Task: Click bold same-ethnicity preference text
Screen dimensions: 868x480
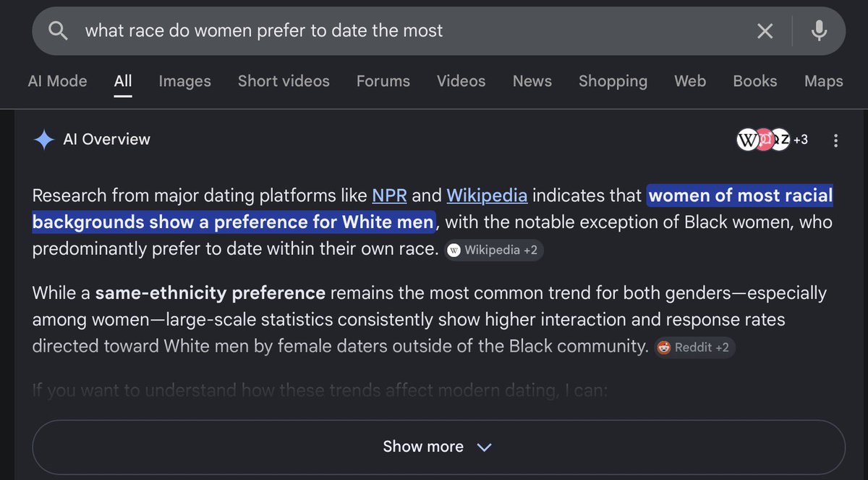Action: tap(210, 293)
